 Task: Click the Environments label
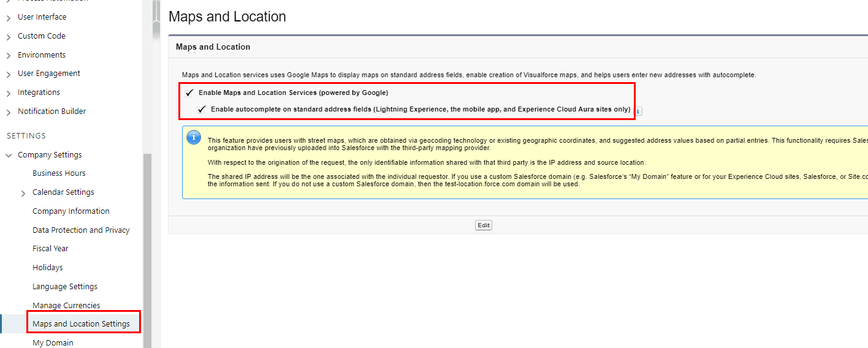[42, 55]
